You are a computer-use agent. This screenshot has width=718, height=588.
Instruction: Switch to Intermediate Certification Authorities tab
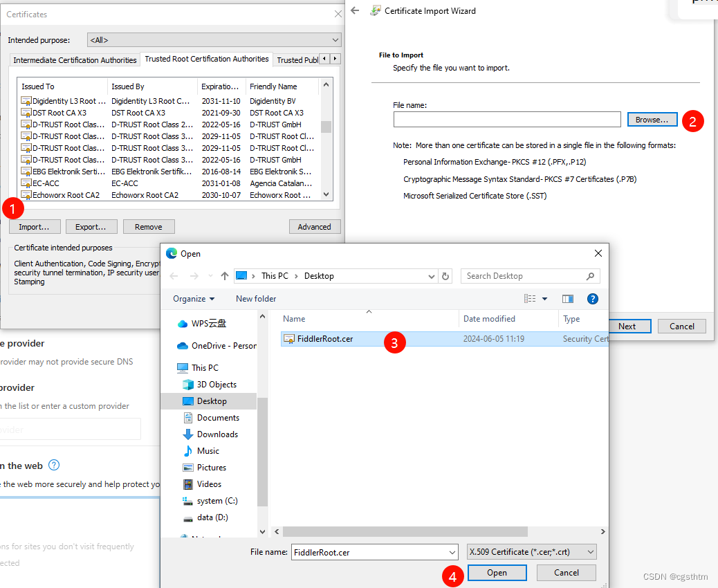[74, 60]
